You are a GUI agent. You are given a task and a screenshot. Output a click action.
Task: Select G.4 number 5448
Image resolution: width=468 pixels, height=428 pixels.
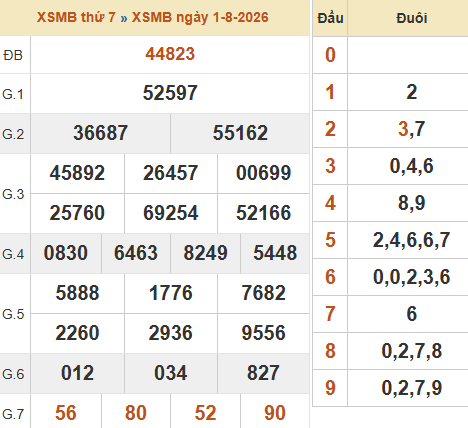(x=275, y=253)
